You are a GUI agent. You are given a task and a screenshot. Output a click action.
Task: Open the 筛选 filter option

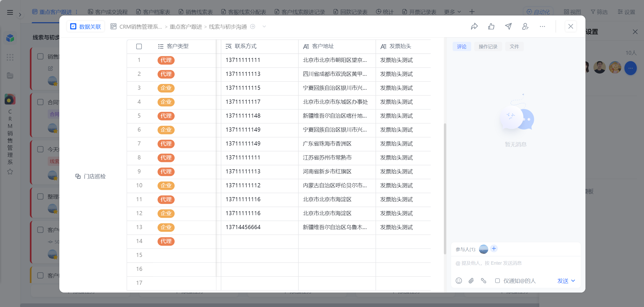[x=599, y=12]
